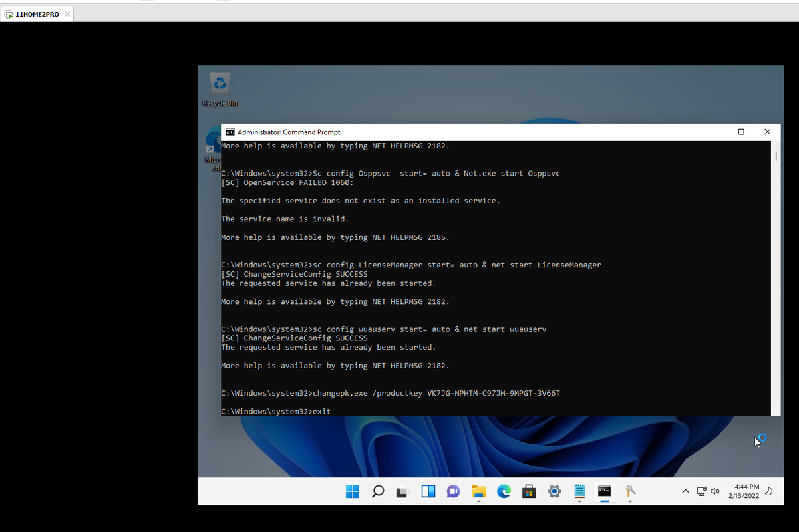Switch to Notepad on taskbar

[579, 491]
